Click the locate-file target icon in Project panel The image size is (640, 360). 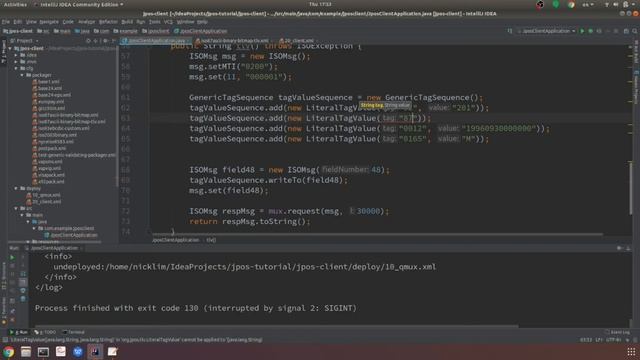click(88, 41)
